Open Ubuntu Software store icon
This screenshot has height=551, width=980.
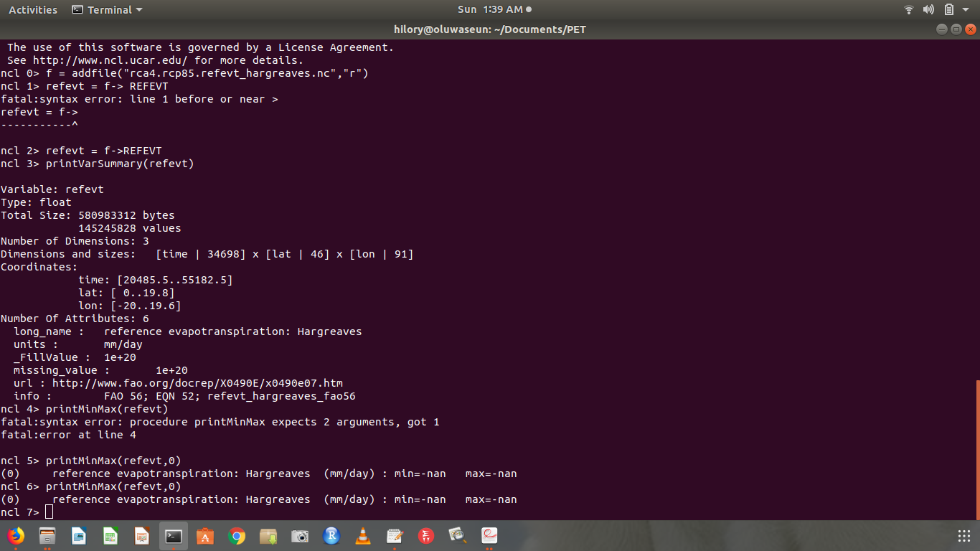(x=205, y=536)
